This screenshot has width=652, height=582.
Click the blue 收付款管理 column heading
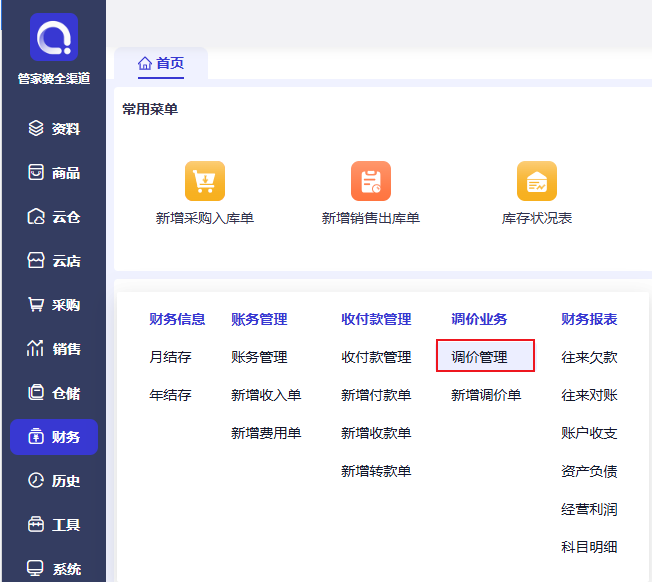click(376, 319)
